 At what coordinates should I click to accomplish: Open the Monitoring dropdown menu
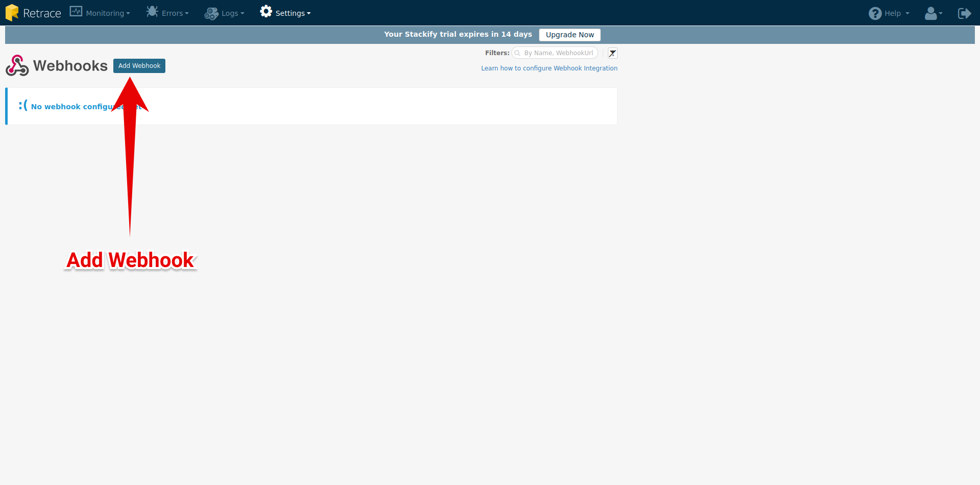108,13
